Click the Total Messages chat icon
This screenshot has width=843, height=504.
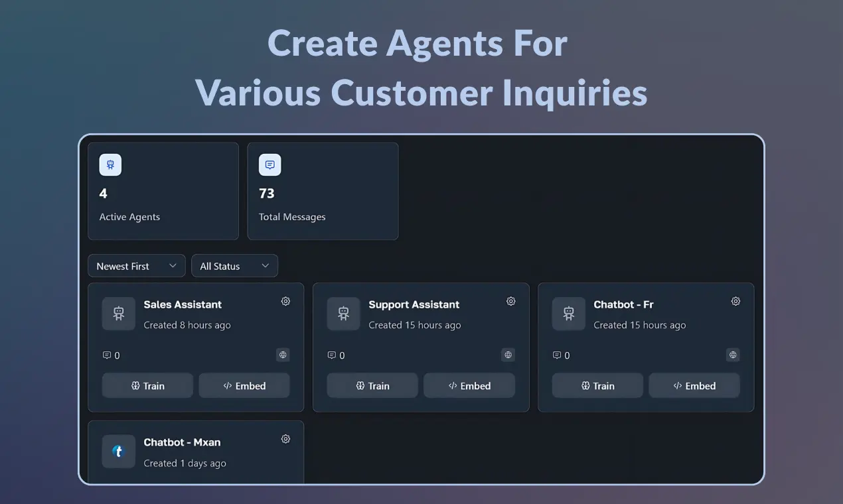(269, 165)
